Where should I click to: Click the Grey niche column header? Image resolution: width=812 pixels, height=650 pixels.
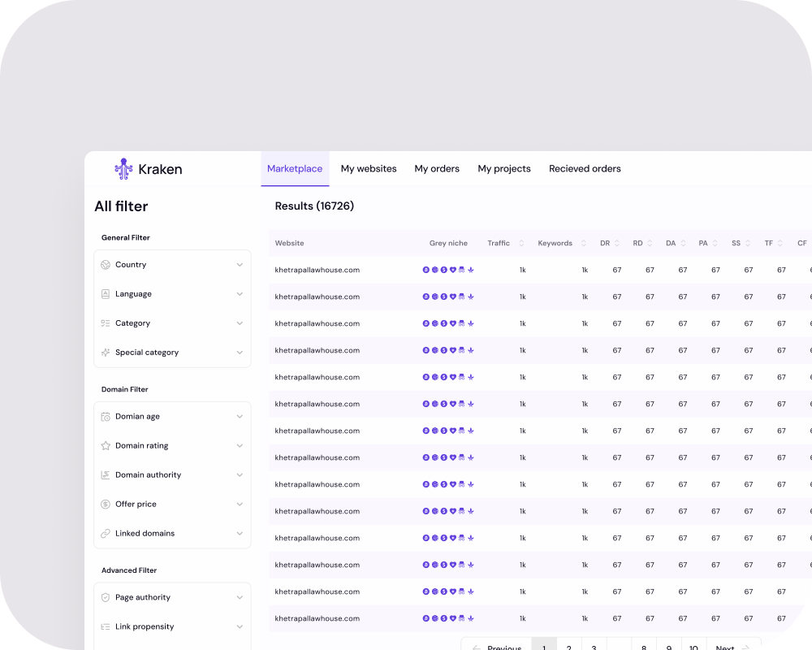tap(448, 243)
